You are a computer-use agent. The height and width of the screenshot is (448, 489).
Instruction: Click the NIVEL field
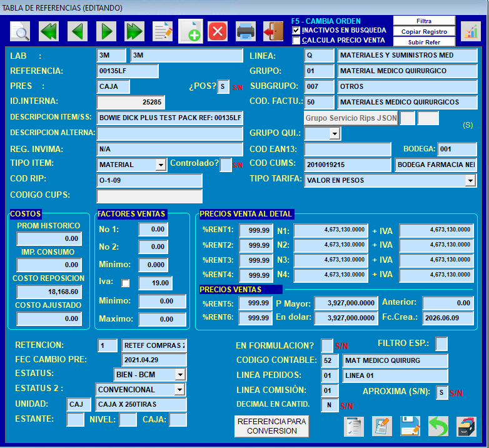tap(128, 419)
